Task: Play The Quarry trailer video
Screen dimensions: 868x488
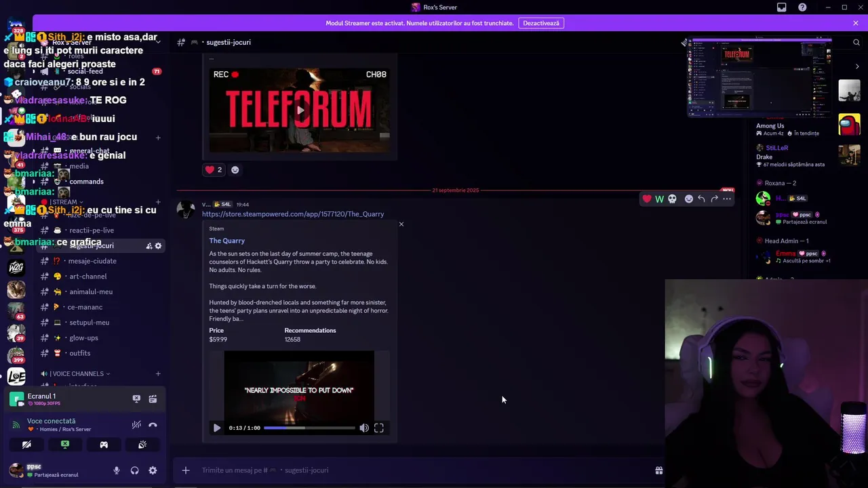Action: [x=217, y=428]
